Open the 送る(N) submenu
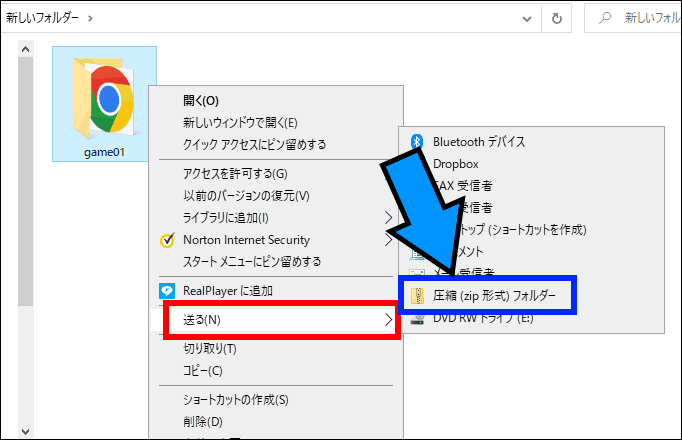Viewport: 682px width, 440px height. [x=276, y=320]
